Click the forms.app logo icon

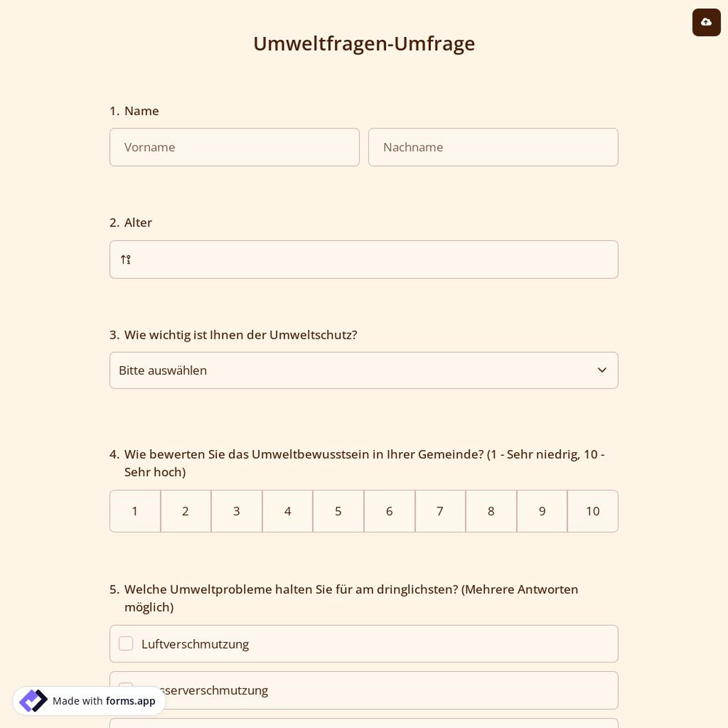coord(33,700)
